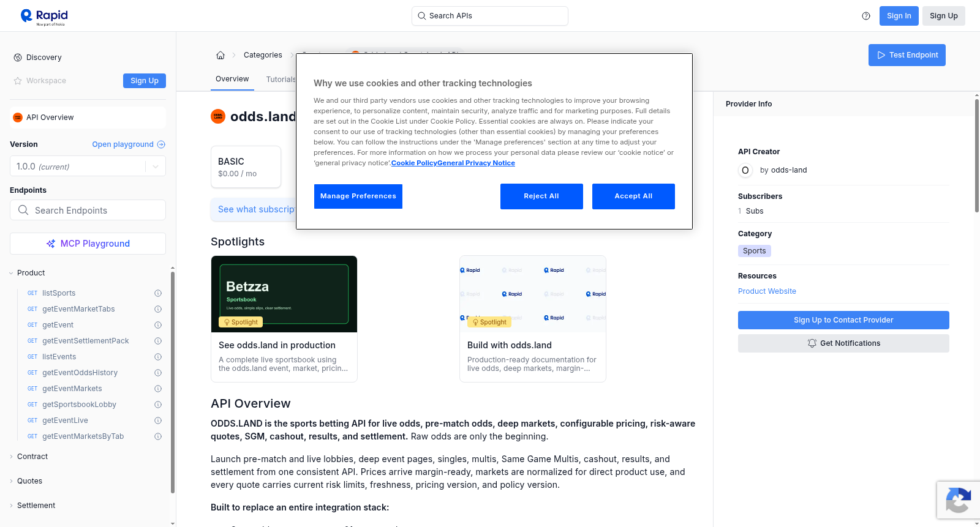Click the Sports category tag

(755, 251)
